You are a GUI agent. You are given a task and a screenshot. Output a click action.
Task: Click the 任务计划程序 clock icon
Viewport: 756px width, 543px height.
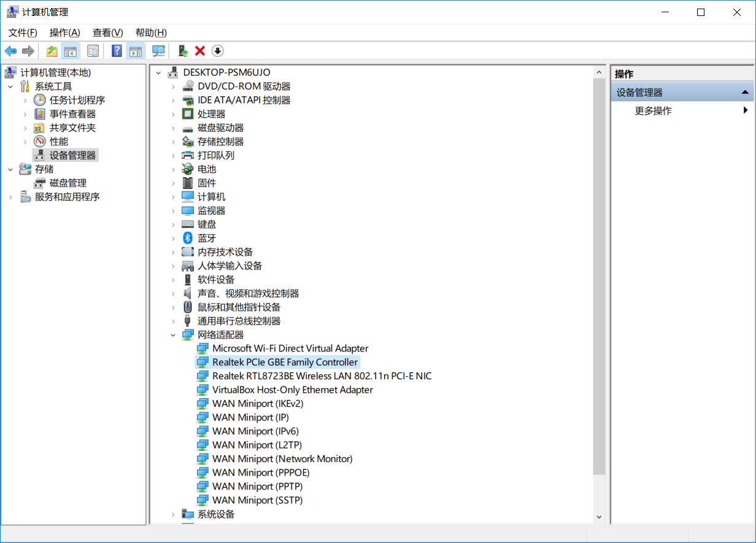[39, 100]
